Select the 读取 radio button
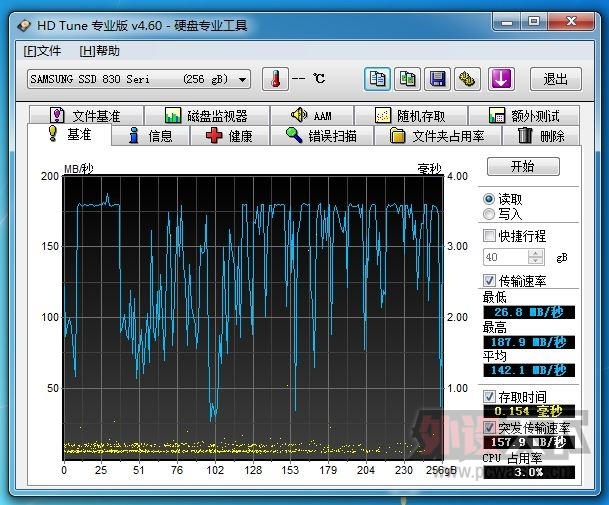Viewport: 609px width, 505px height. (x=489, y=199)
